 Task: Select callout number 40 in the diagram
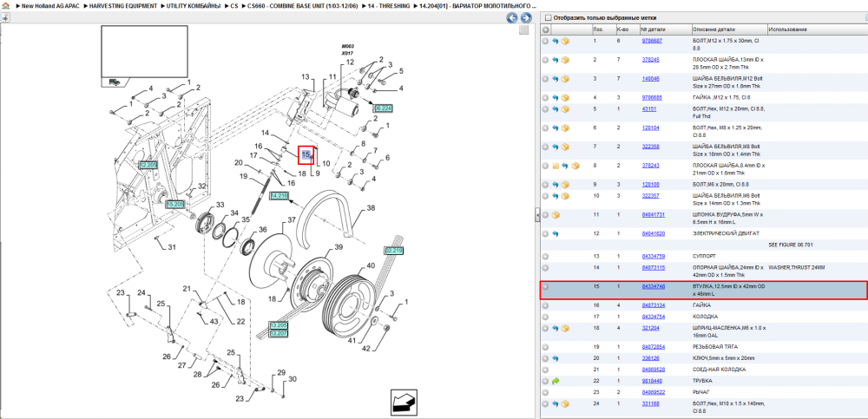tap(371, 265)
